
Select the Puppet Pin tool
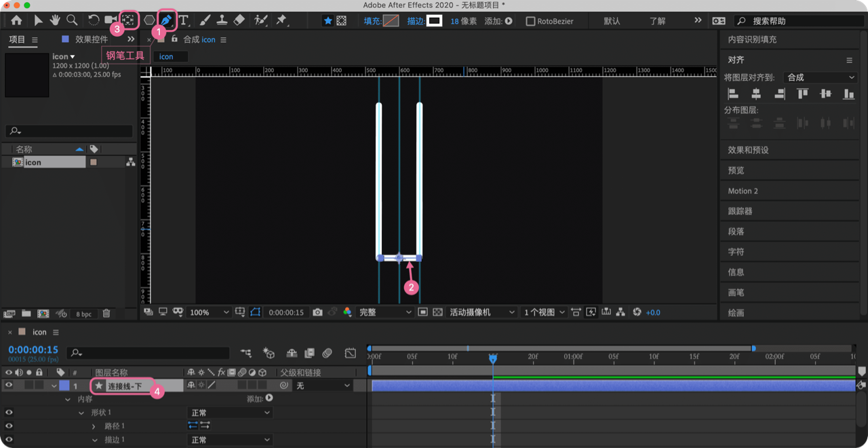281,21
